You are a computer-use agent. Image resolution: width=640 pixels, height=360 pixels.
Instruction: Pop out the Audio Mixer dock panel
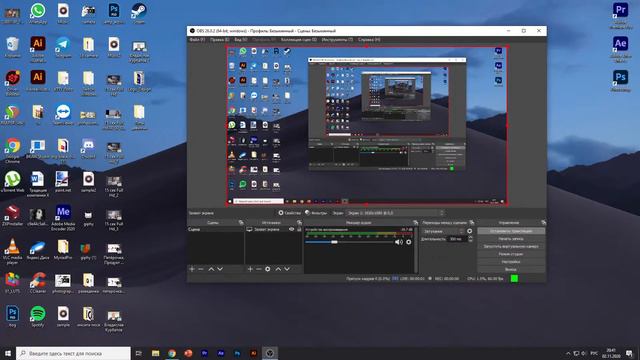(416, 222)
